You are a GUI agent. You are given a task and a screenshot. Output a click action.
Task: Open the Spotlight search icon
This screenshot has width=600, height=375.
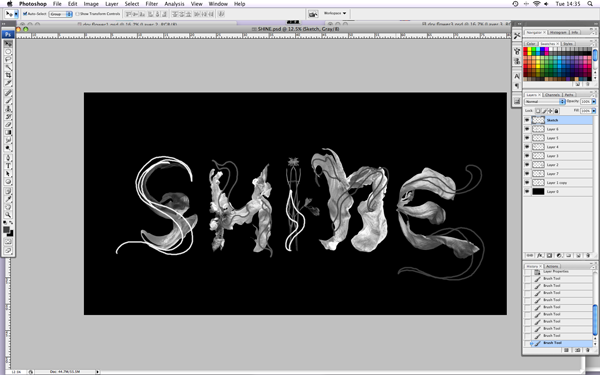[589, 4]
